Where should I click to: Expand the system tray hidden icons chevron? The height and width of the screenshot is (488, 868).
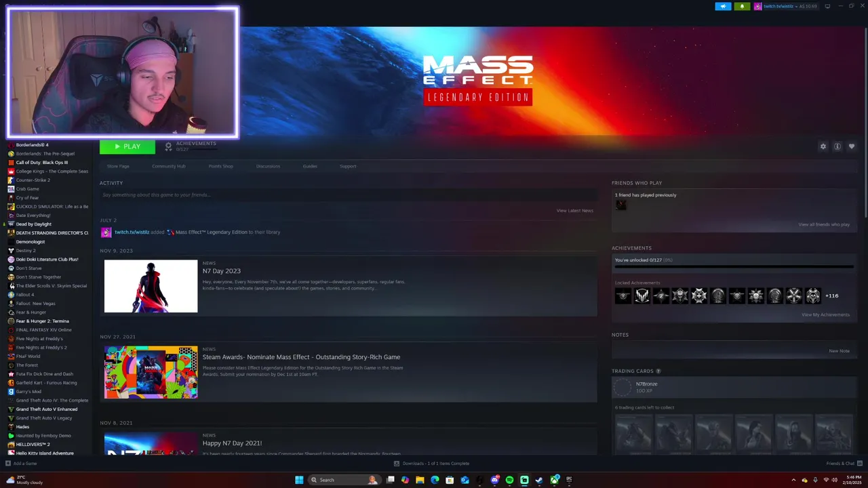pyautogui.click(x=793, y=480)
